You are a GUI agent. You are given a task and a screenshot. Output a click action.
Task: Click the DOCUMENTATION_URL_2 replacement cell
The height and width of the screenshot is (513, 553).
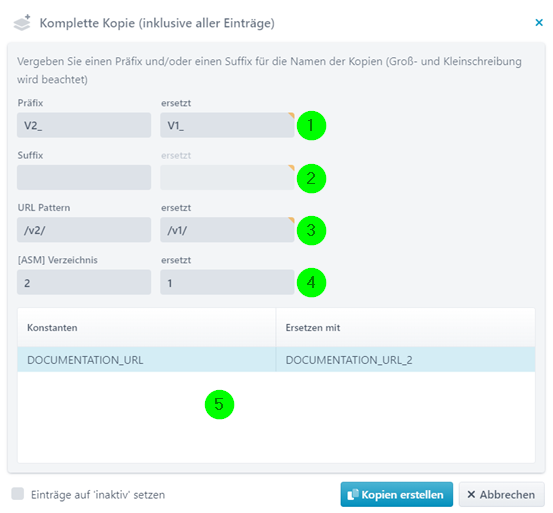pyautogui.click(x=406, y=359)
